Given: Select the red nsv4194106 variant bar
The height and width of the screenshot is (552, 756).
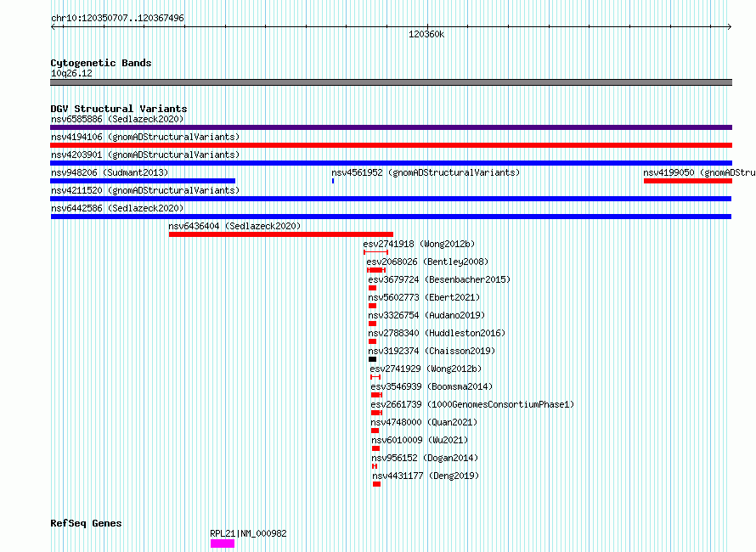Looking at the screenshot, I should 391,145.
